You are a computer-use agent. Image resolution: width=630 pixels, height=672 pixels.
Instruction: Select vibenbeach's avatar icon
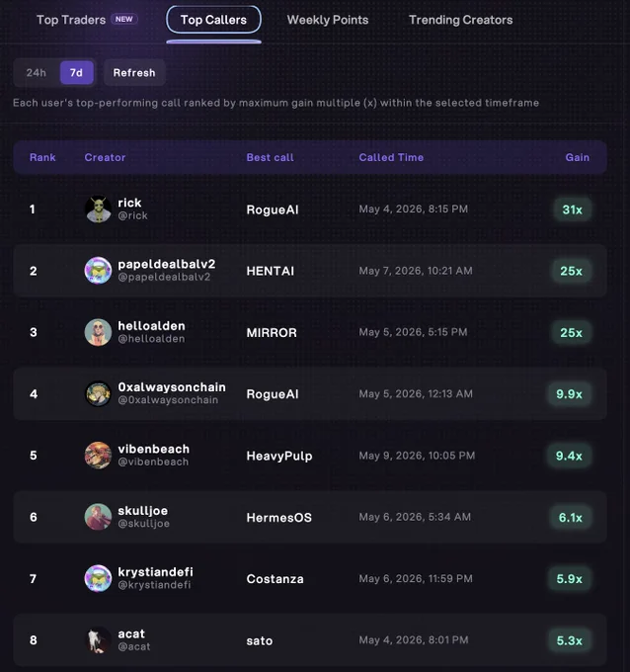(x=98, y=456)
